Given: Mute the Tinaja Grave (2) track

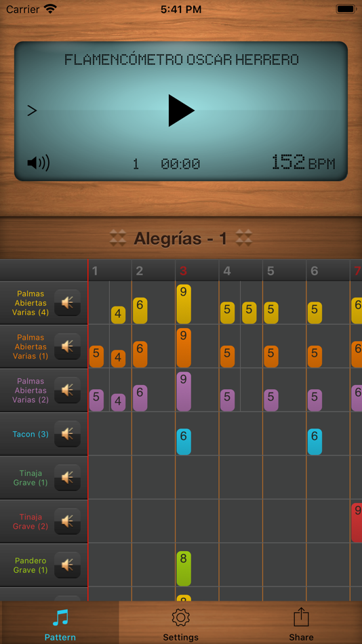Looking at the screenshot, I should 67,521.
